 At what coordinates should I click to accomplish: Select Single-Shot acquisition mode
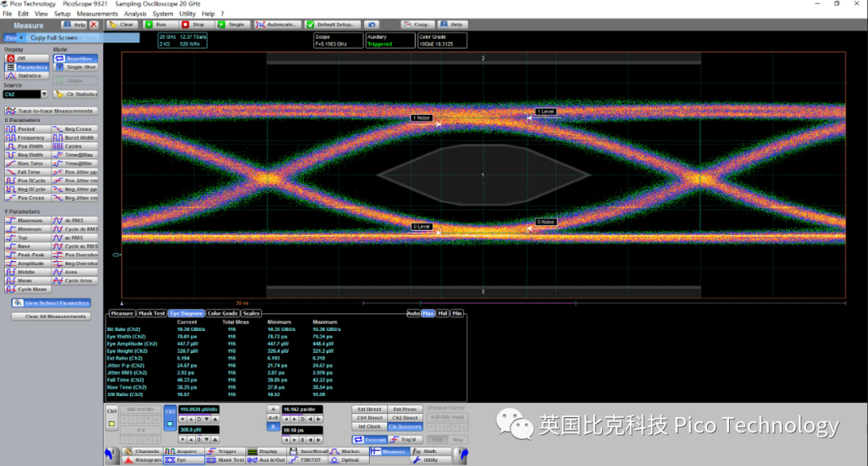(81, 67)
